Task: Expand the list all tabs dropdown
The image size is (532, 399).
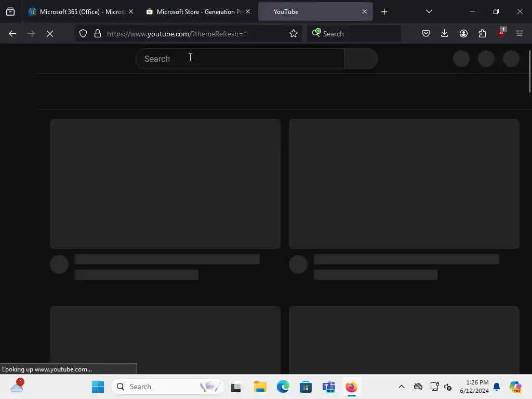Action: pos(429,11)
